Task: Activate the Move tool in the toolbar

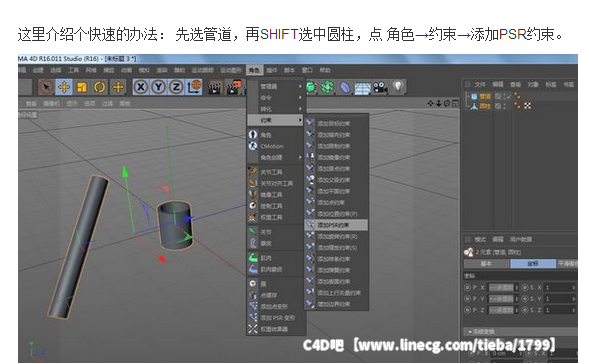Action: [64, 87]
